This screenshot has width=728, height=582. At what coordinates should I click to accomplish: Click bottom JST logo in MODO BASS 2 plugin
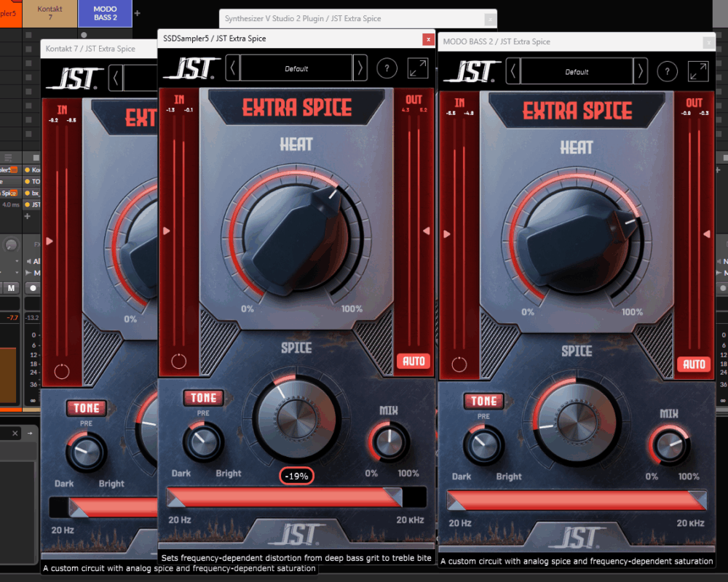(579, 537)
